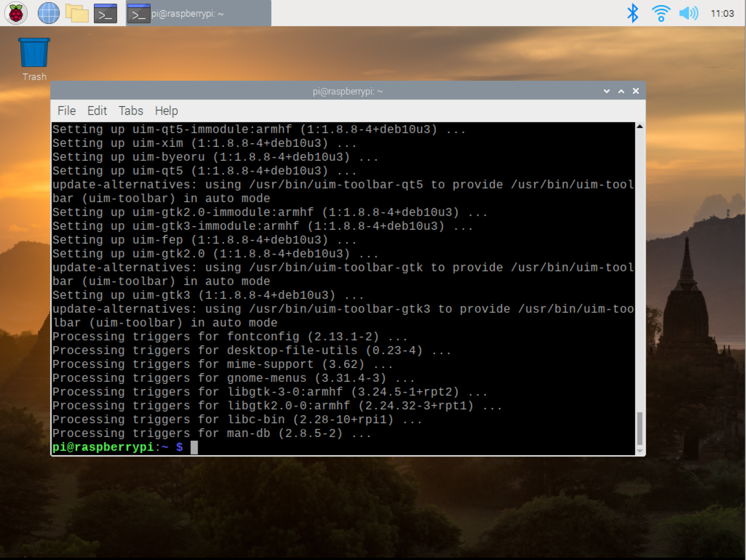Maximize the terminal window

[621, 91]
